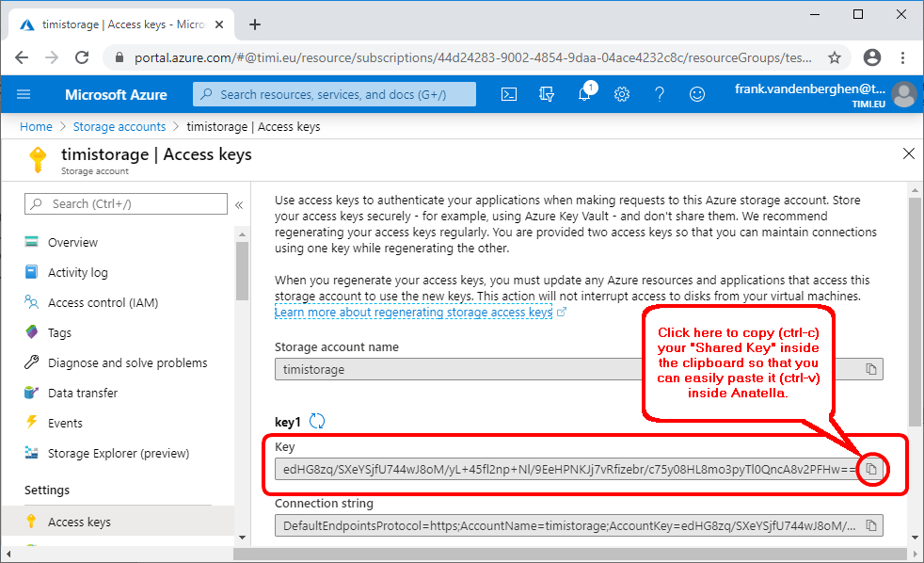Click the account name frank.vandenberghen

click(810, 89)
